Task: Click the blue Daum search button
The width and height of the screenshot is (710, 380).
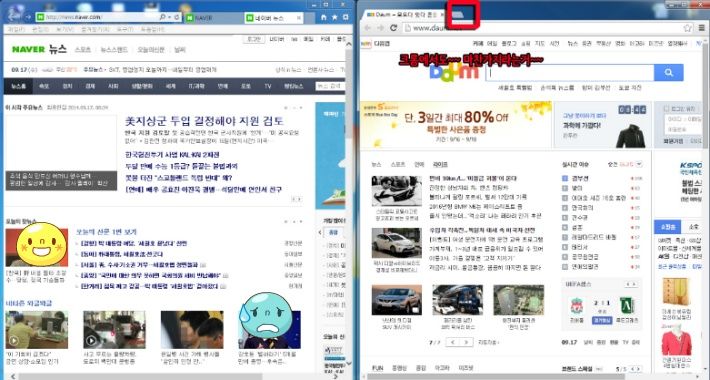Action: click(669, 72)
